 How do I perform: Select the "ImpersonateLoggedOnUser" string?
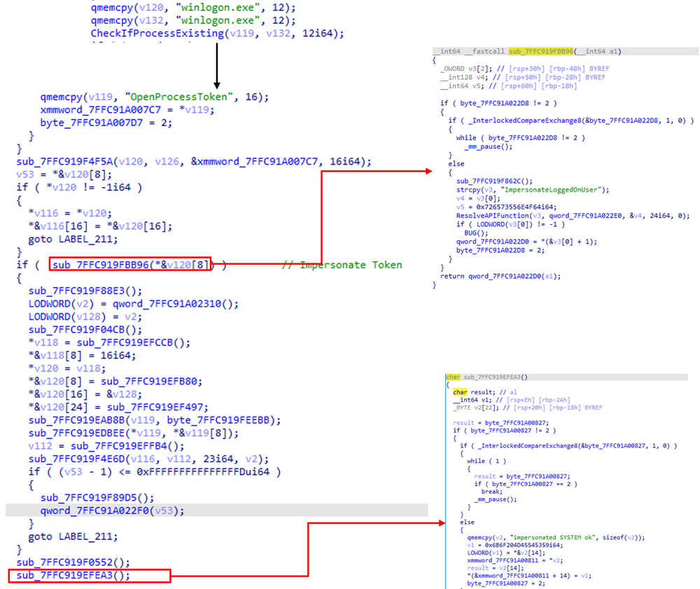click(x=552, y=190)
